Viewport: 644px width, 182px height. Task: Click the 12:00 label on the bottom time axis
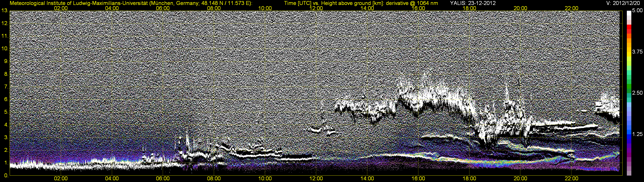click(x=316, y=179)
